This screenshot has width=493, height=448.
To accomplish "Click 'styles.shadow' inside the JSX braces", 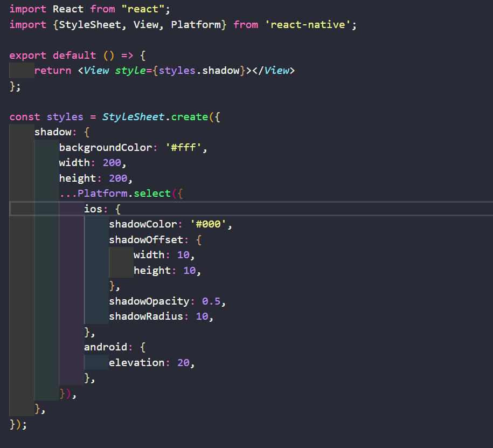I will [199, 71].
